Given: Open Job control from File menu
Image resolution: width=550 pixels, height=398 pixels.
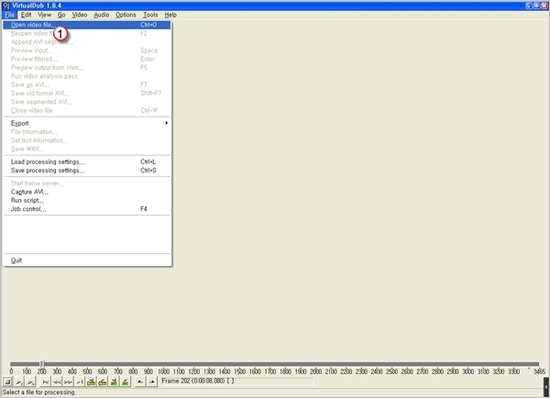Looking at the screenshot, I should [87, 209].
